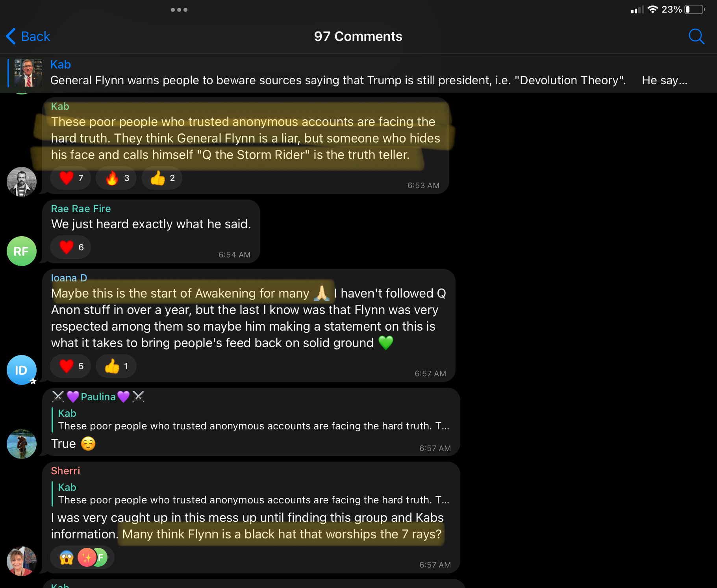Open Rae Rae Fire's green RF avatar
The width and height of the screenshot is (717, 588).
click(x=22, y=251)
